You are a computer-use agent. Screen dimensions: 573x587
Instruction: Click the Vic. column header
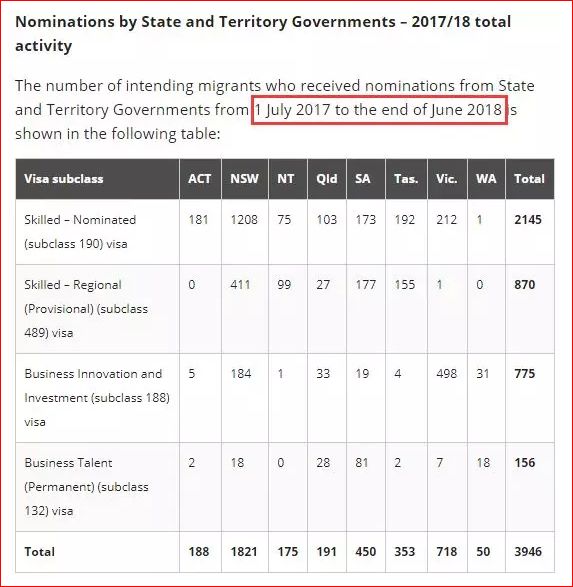447,179
